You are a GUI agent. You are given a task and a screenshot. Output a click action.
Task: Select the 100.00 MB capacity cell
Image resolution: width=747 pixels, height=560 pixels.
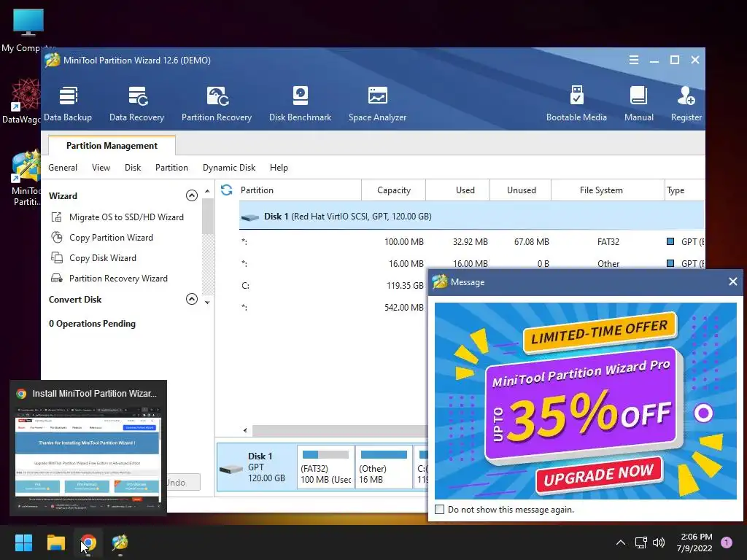pos(404,242)
